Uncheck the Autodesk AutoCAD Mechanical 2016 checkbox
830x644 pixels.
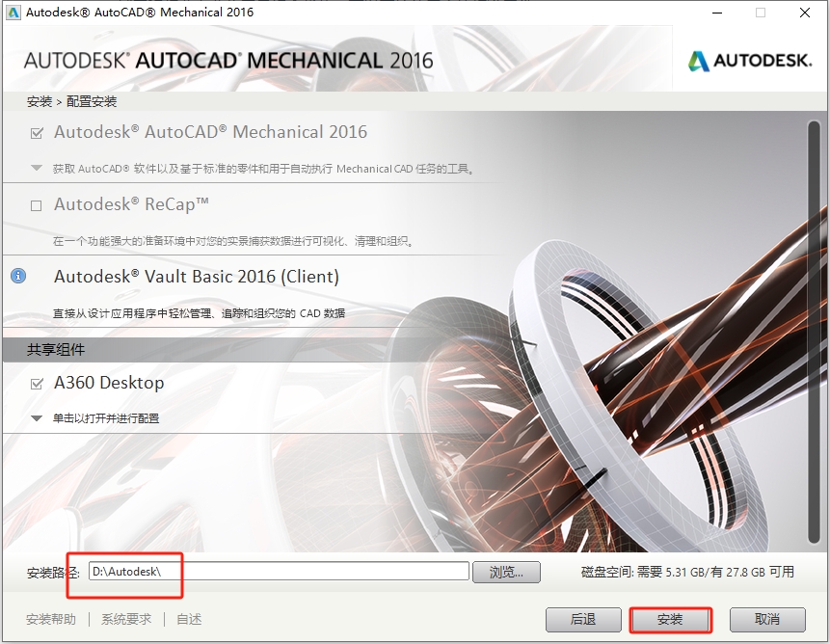[35, 131]
